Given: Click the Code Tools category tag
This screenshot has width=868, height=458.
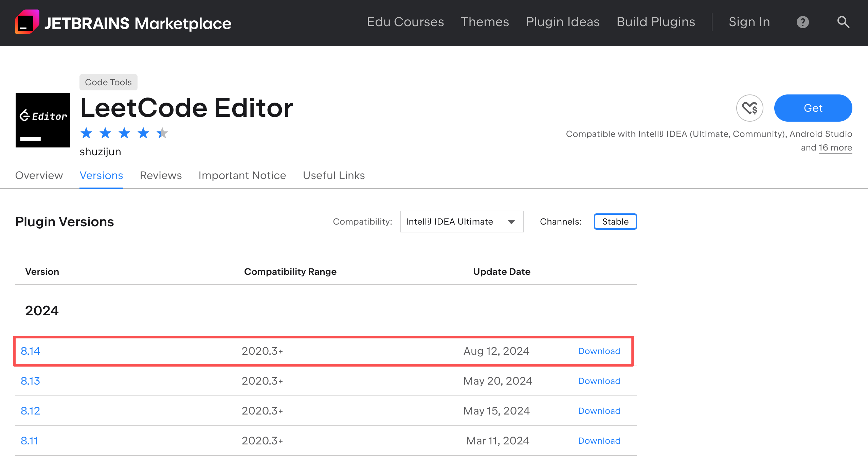Looking at the screenshot, I should pyautogui.click(x=108, y=82).
